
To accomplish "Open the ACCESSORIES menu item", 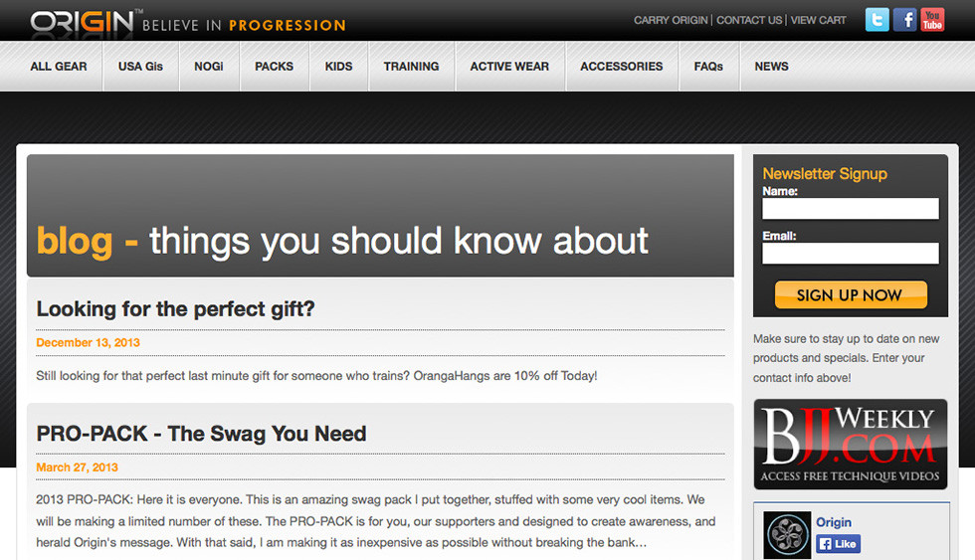I will coord(621,67).
